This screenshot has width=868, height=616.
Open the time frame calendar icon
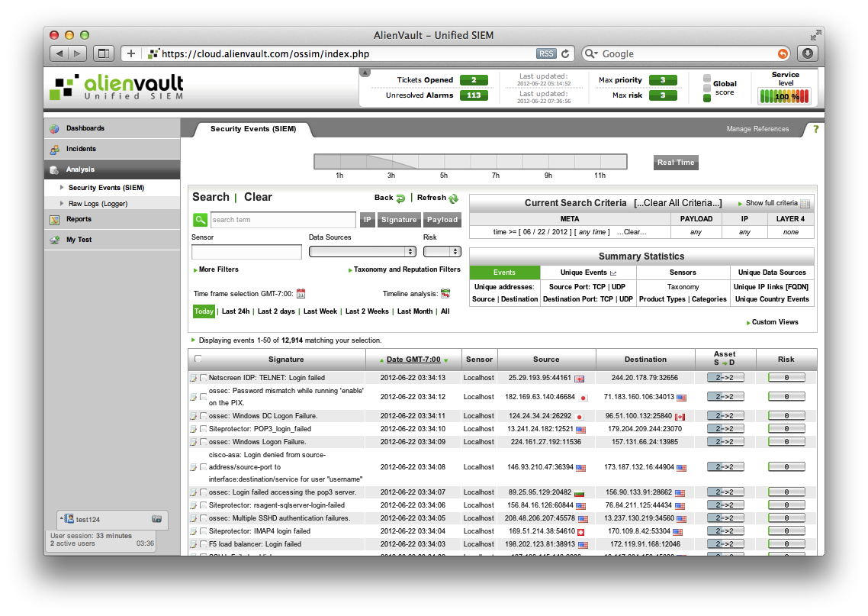tap(301, 294)
